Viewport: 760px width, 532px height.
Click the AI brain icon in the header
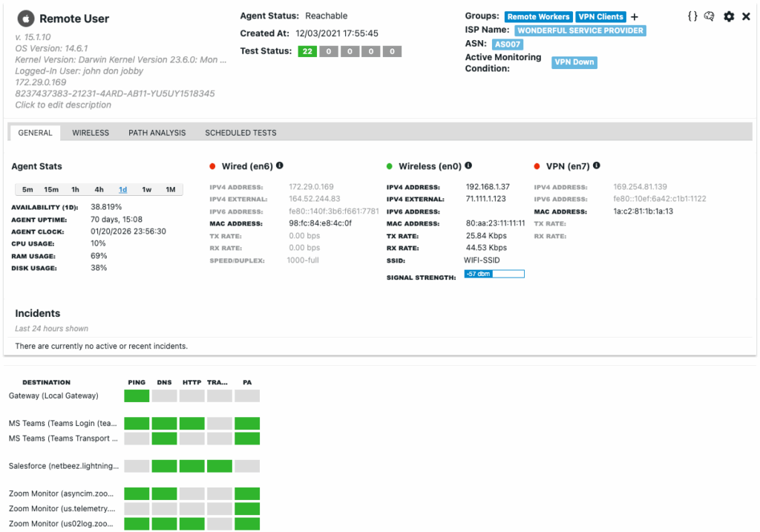coord(710,15)
